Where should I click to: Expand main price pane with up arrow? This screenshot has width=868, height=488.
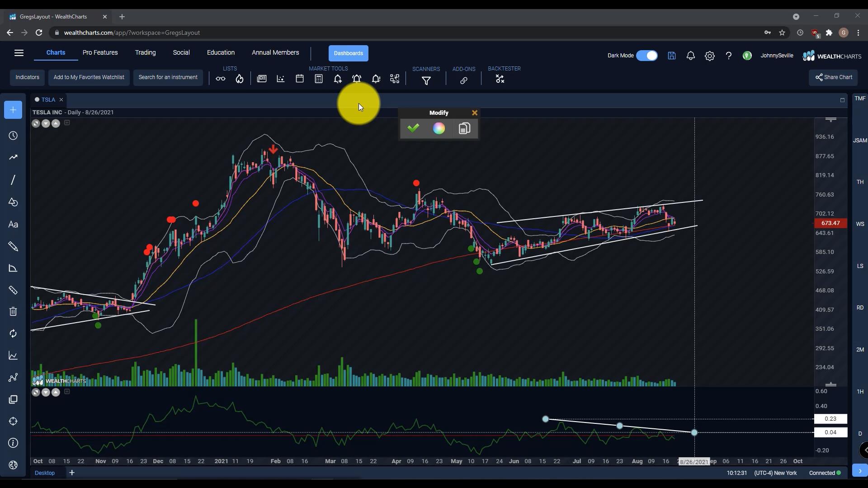coord(56,123)
